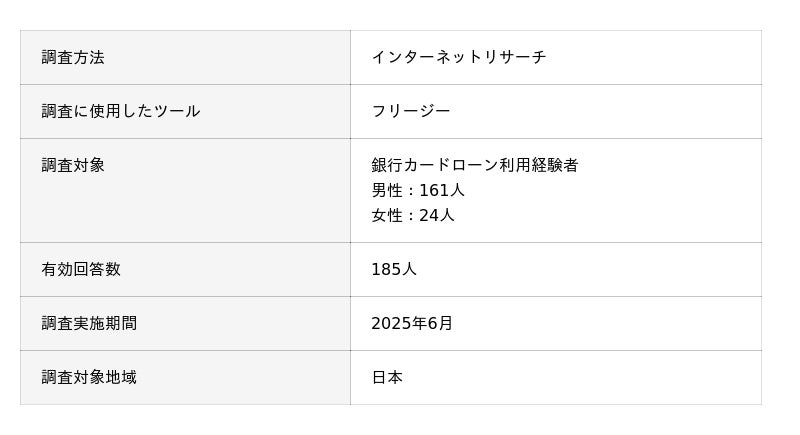Click the month 6月
This screenshot has width=800, height=435.
440,324
